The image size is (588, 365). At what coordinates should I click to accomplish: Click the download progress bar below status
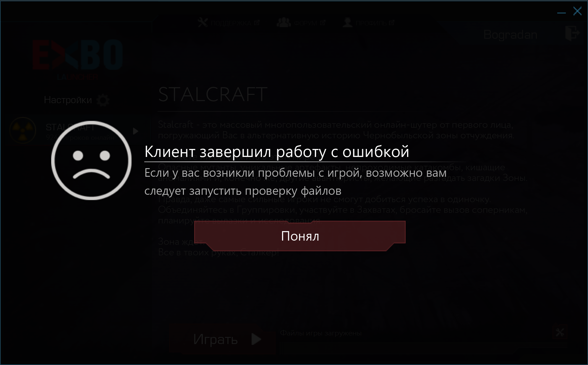[414, 348]
